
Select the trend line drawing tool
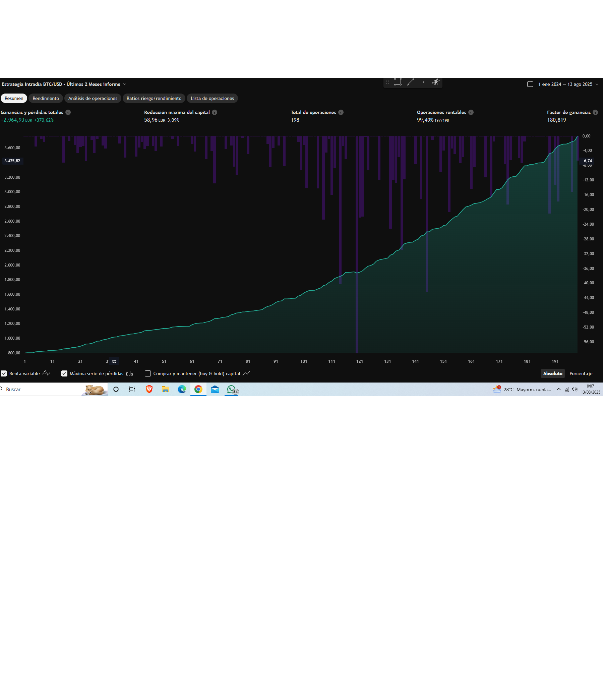click(411, 82)
